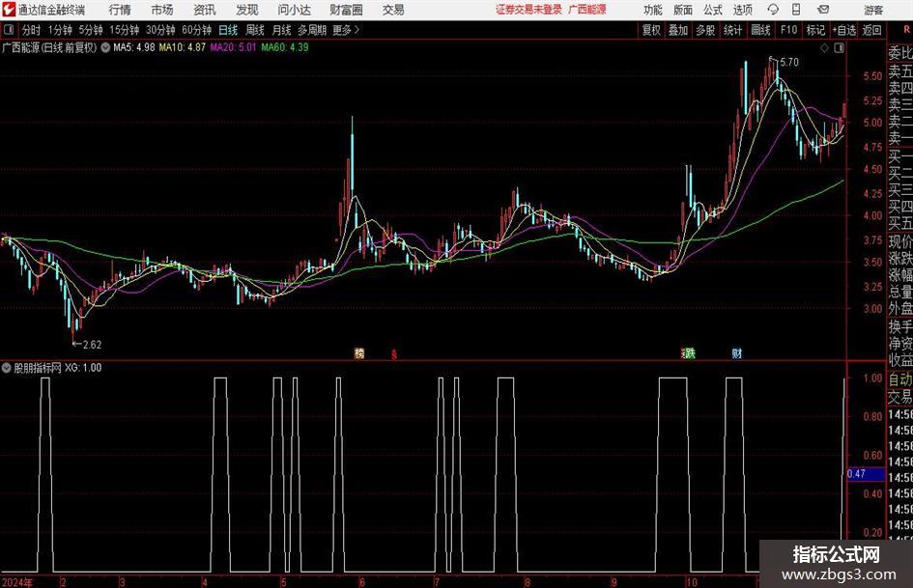Viewport: 913px width, 588px height.
Task: Click the 游客 guest account label
Action: (x=872, y=10)
